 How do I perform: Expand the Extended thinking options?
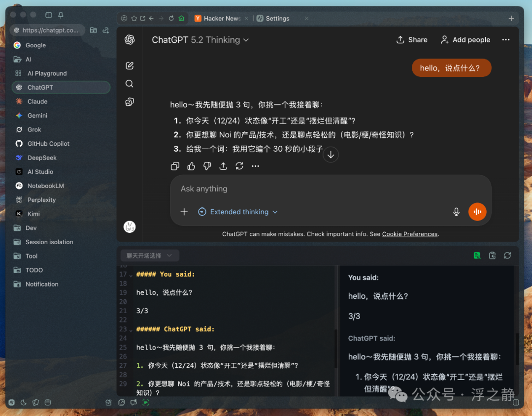click(238, 212)
